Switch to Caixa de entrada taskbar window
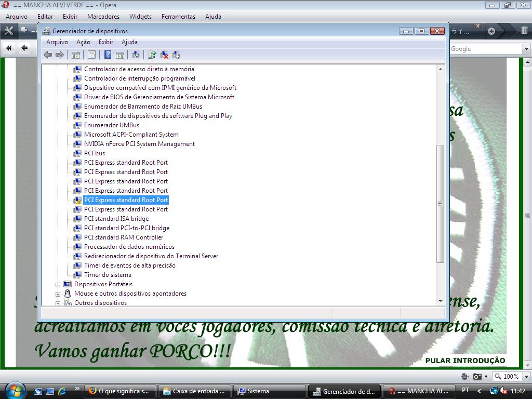532x399 pixels. click(195, 392)
